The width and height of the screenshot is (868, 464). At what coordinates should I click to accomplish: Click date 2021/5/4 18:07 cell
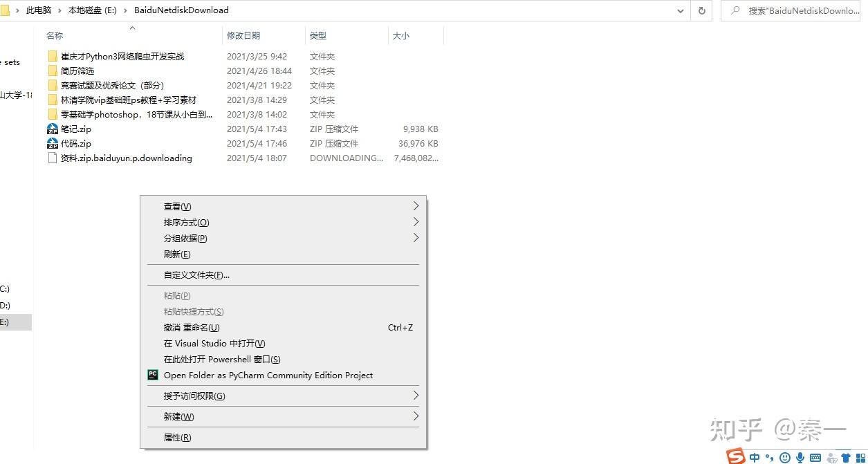(x=257, y=158)
